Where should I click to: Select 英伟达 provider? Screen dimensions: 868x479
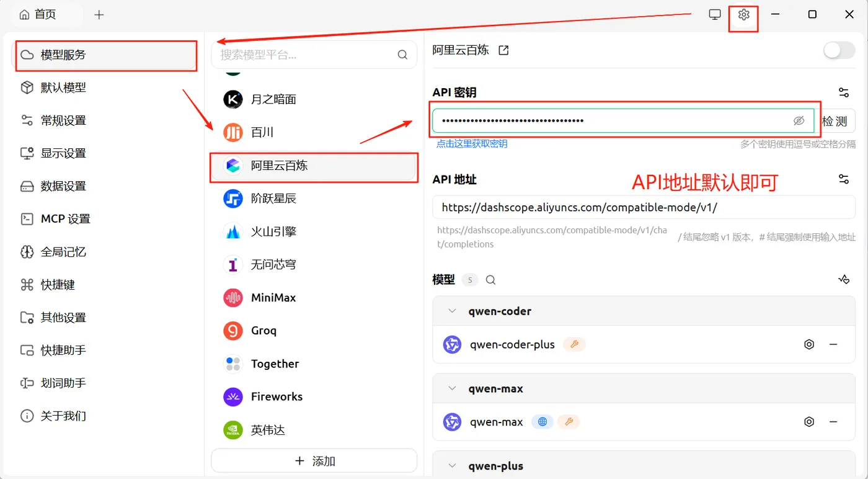pos(314,430)
